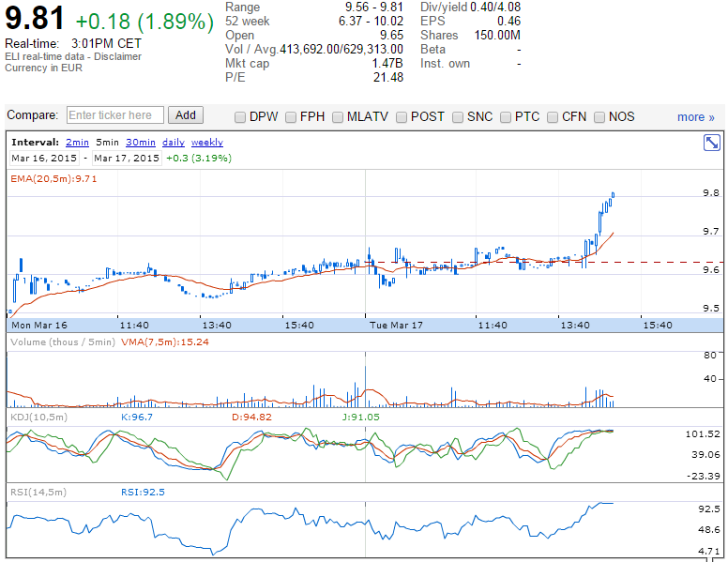Enable MLATV comparison checkbox
Image resolution: width=728 pixels, height=562 pixels.
coord(338,117)
